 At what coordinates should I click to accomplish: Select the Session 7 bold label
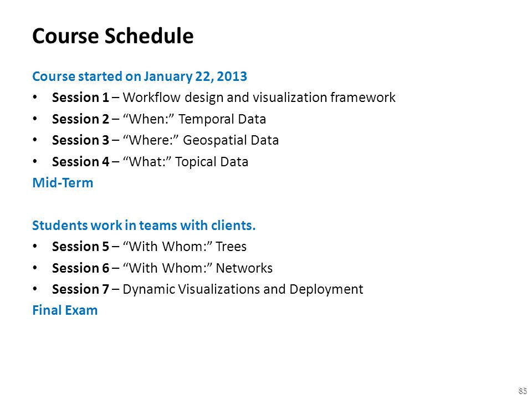click(x=80, y=289)
